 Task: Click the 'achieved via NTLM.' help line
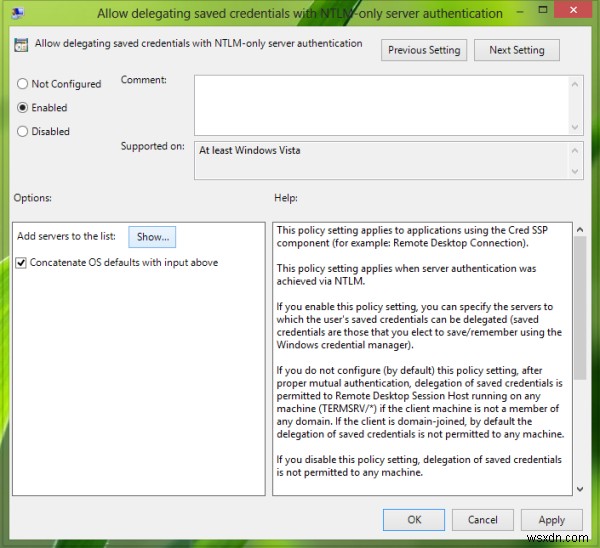tap(321, 281)
